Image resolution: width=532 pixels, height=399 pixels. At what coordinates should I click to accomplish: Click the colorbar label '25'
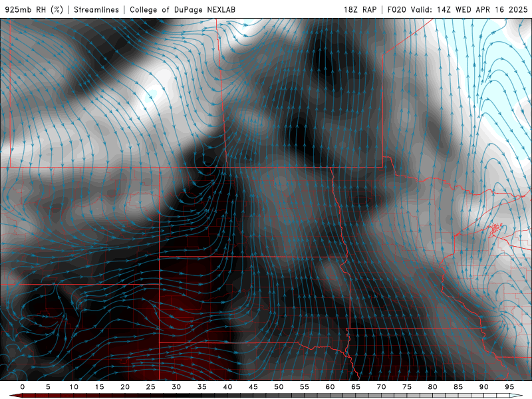click(151, 387)
